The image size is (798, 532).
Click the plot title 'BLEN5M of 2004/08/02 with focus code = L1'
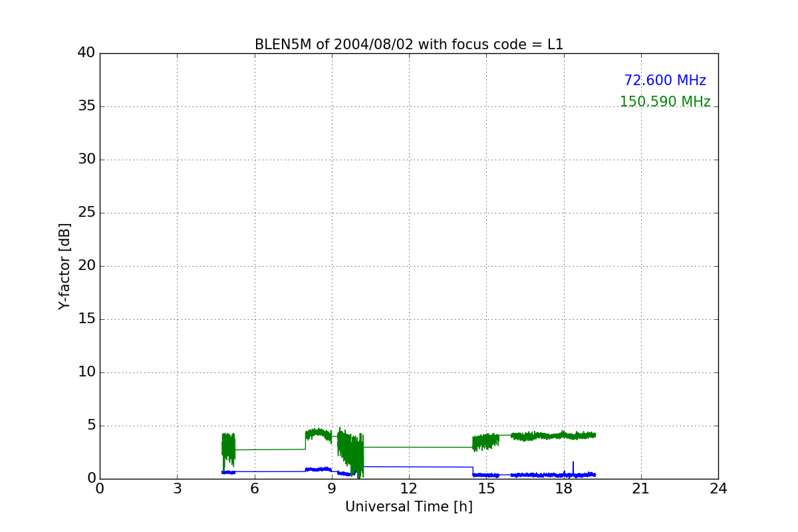click(409, 45)
